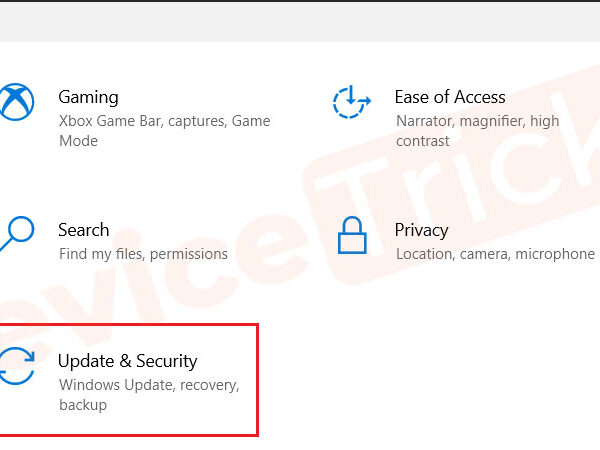Image resolution: width=600 pixels, height=450 pixels.
Task: Open the Search settings heading
Action: pos(84,230)
